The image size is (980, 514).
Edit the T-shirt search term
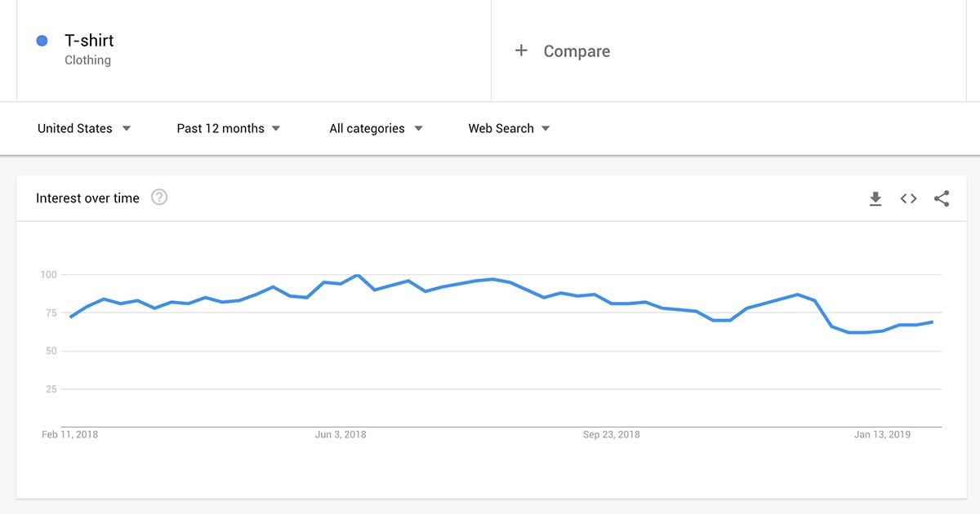point(89,41)
